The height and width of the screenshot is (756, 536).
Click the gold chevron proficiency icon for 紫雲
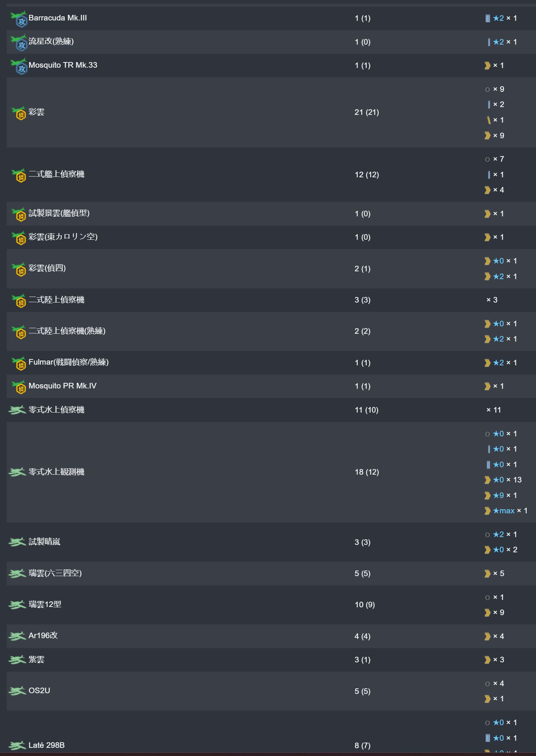(487, 660)
